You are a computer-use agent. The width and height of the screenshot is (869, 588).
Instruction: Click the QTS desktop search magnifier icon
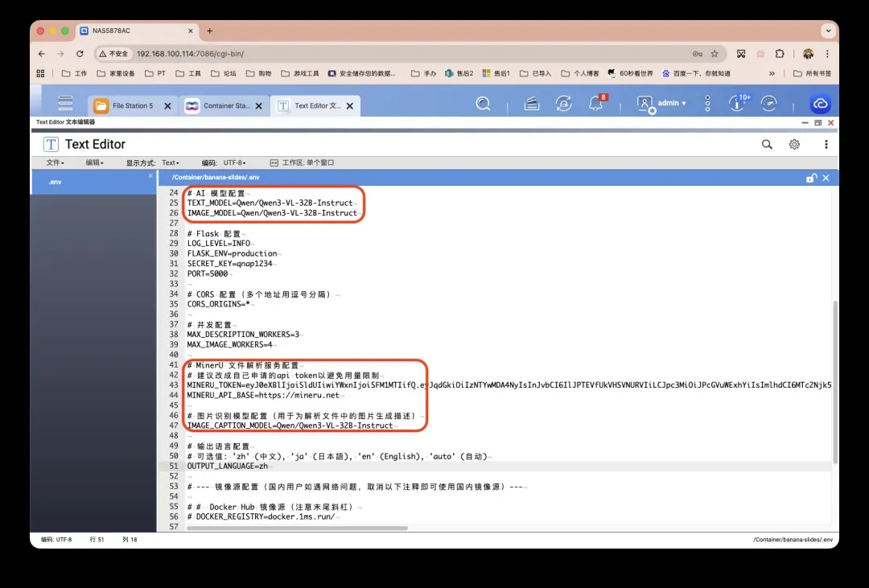coord(483,104)
